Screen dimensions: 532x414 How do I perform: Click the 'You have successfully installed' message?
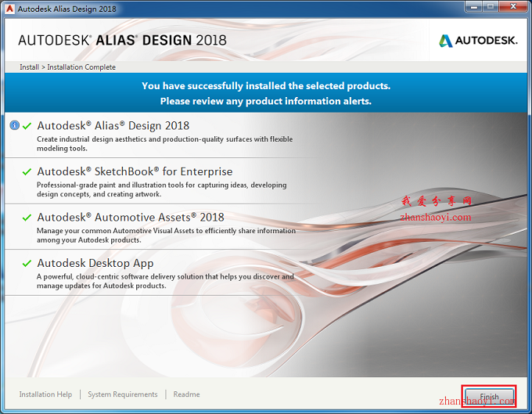pos(266,86)
